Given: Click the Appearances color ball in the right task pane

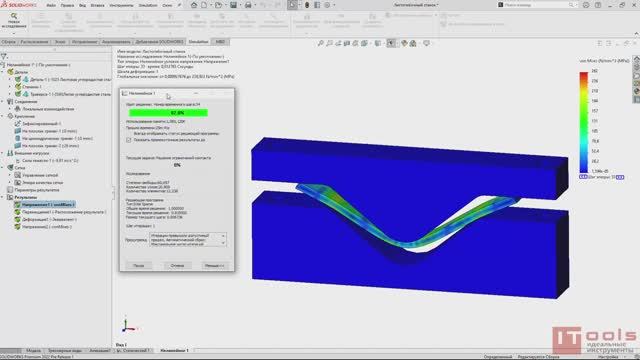Looking at the screenshot, I should (636, 91).
